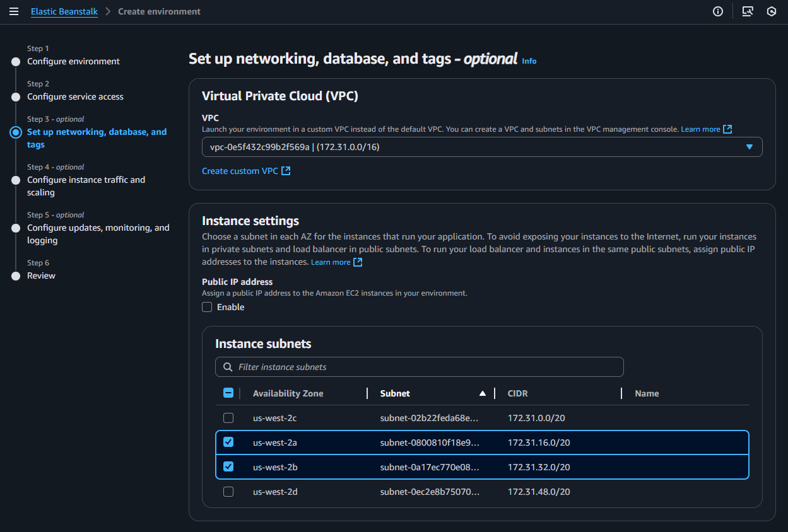Image resolution: width=788 pixels, height=532 pixels.
Task: Open the CloudShell terminal icon in top bar
Action: pyautogui.click(x=748, y=11)
